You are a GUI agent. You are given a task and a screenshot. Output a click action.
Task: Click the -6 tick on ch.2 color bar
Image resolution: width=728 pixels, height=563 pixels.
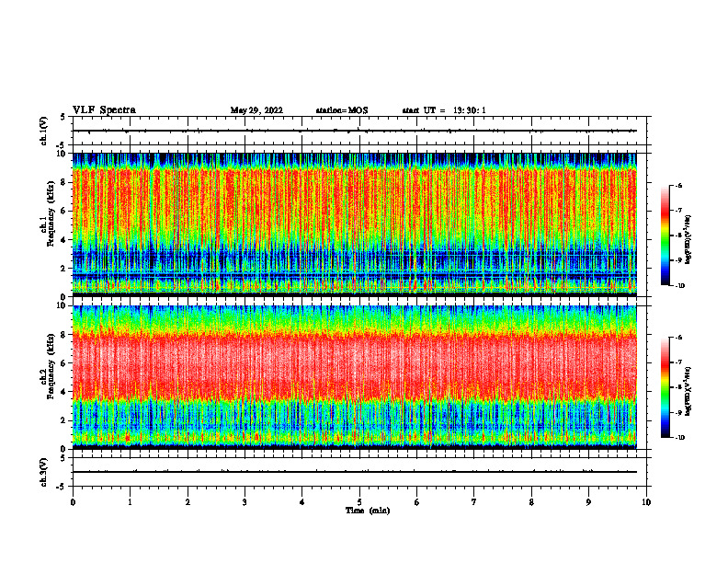point(679,338)
